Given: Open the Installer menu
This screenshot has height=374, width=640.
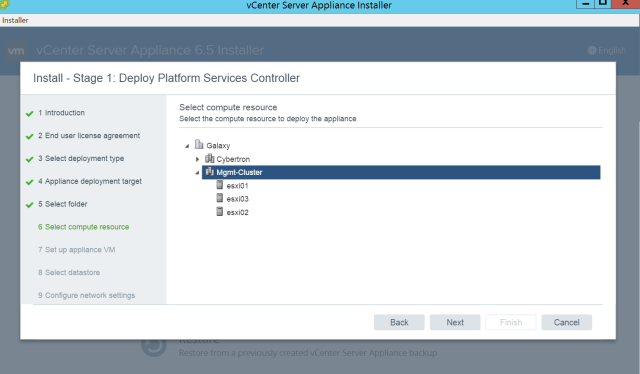Looking at the screenshot, I should tap(15, 20).
